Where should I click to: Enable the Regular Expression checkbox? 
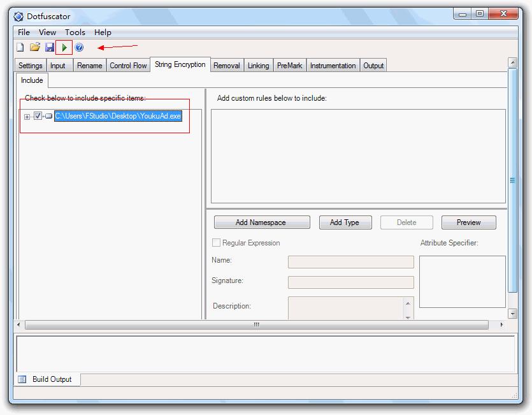[217, 243]
